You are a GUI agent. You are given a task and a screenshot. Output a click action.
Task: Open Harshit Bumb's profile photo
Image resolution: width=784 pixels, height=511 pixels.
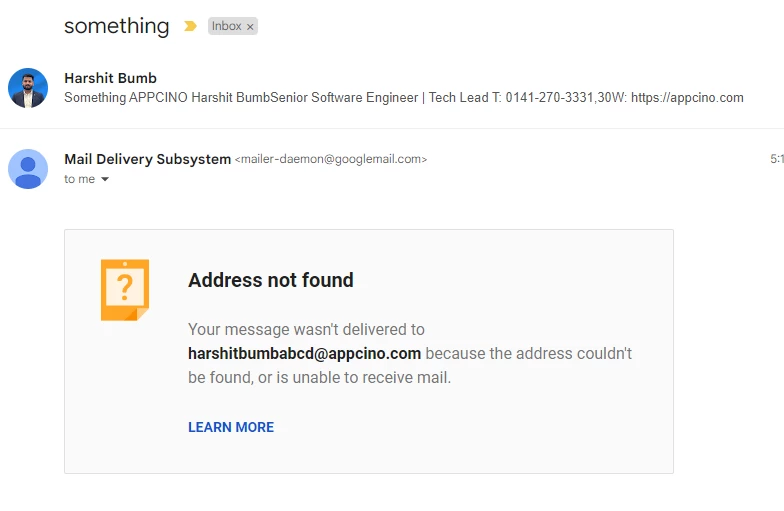tap(28, 88)
